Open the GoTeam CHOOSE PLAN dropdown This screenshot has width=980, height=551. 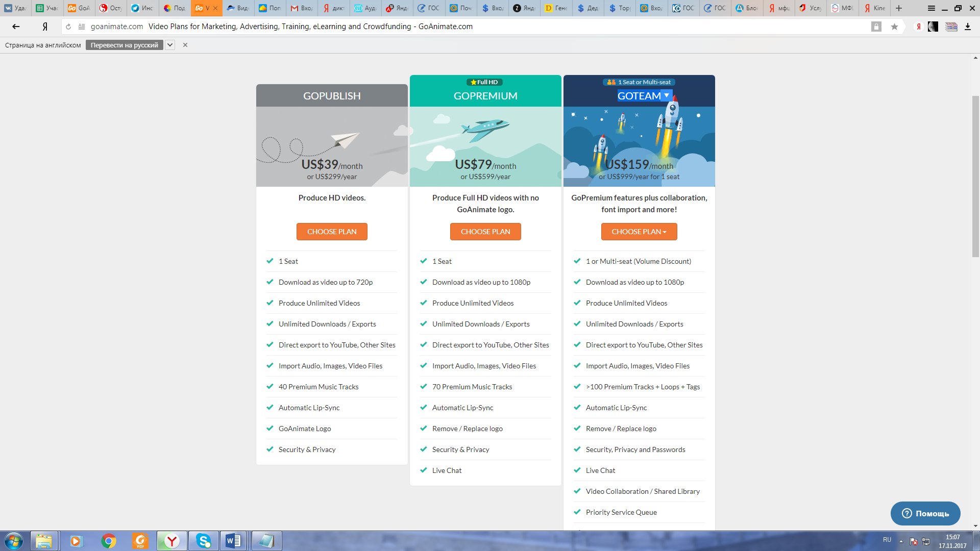point(639,232)
